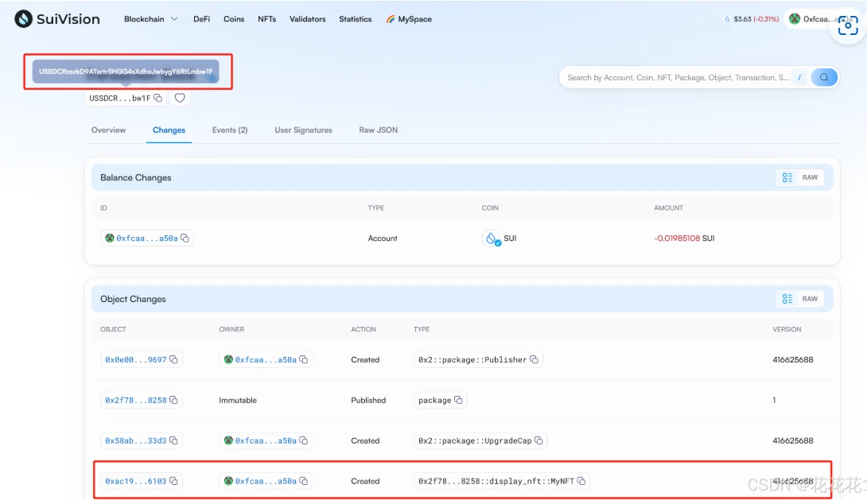Switch to the Events (2) tab

pos(229,130)
